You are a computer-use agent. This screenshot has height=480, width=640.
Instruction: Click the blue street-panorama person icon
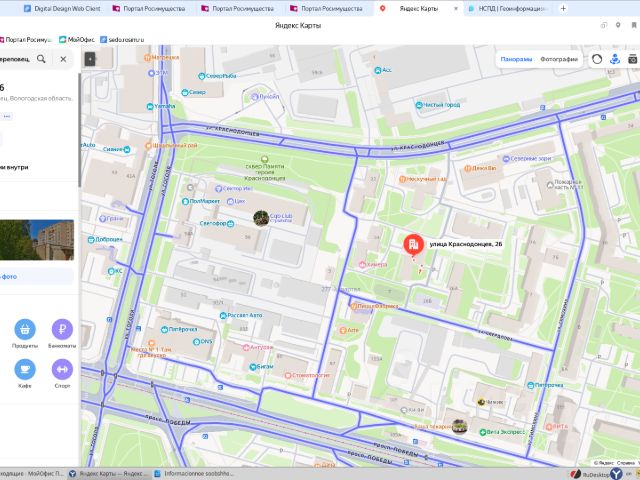tap(615, 59)
